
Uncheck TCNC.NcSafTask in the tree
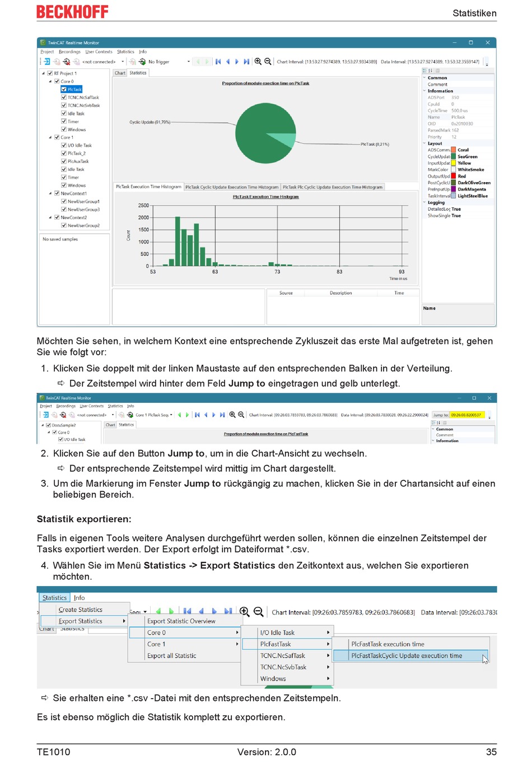coord(64,97)
